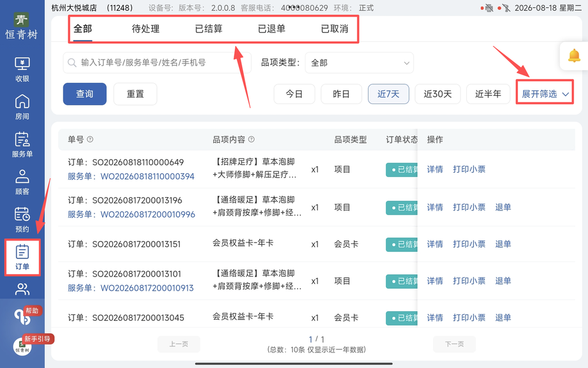
Task: Click the 订单状态 column header
Action: pos(401,140)
